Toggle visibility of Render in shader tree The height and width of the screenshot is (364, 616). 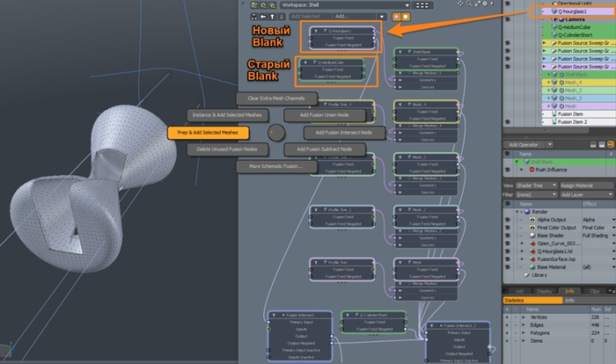(x=508, y=212)
